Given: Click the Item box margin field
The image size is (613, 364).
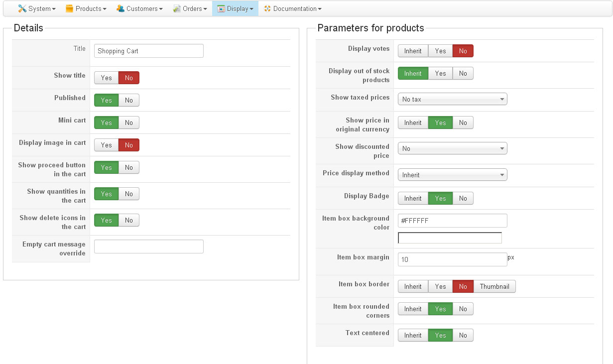Looking at the screenshot, I should click(x=452, y=259).
